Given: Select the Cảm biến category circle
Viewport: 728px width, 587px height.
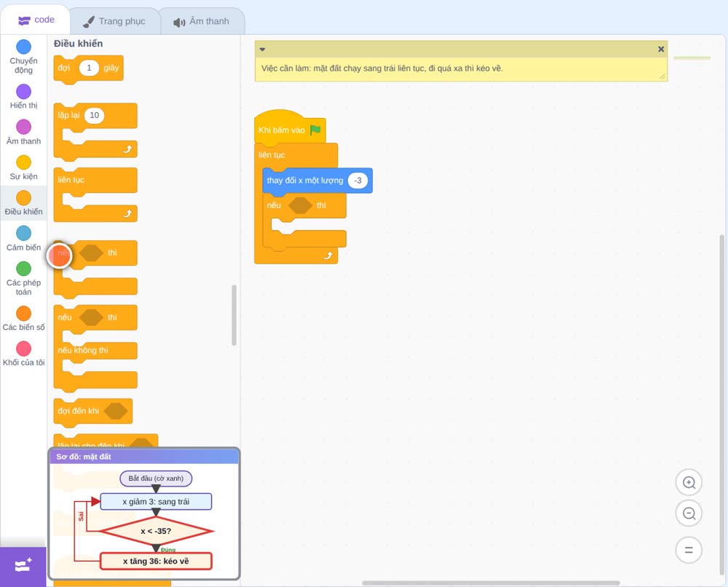Looking at the screenshot, I should point(24,233).
